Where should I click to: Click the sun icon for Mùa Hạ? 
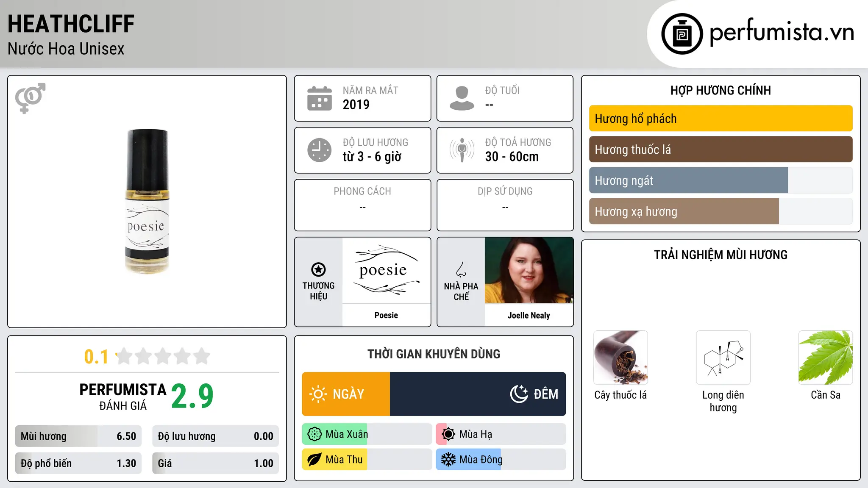(x=448, y=434)
